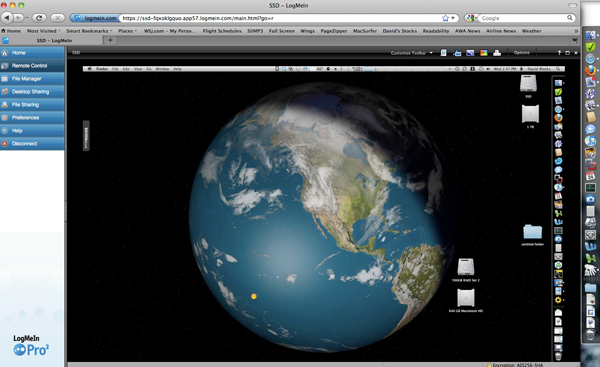600x367 pixels.
Task: Open the untitled folder on the remote desktop
Action: click(x=533, y=232)
